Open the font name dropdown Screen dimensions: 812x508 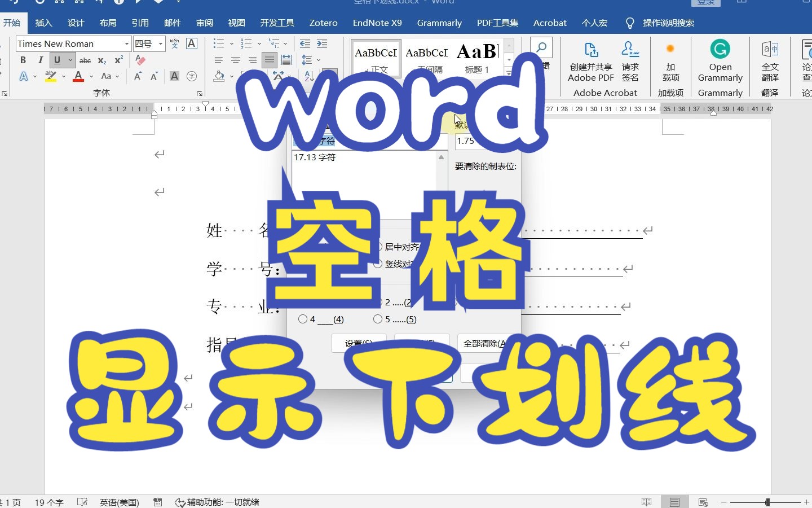pos(126,43)
